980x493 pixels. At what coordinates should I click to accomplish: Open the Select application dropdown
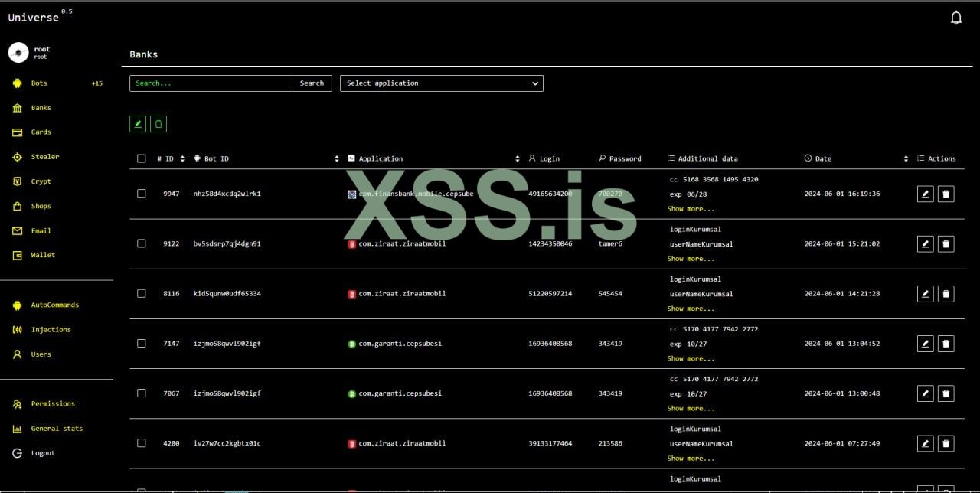point(442,83)
